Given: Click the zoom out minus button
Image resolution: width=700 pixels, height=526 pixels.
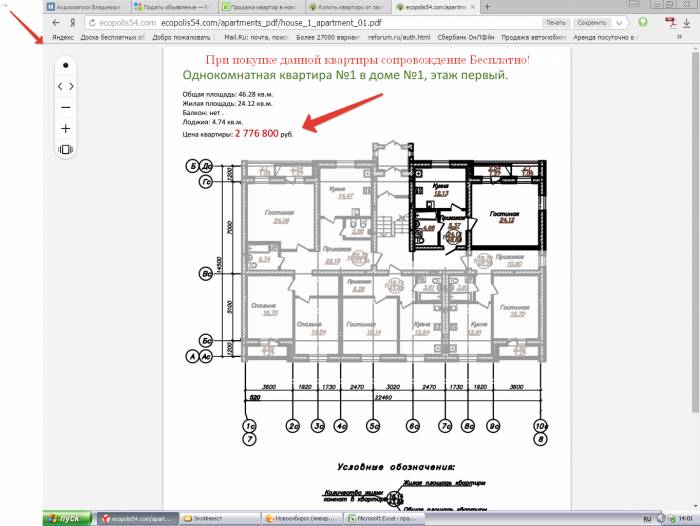Looking at the screenshot, I should coord(66,107).
